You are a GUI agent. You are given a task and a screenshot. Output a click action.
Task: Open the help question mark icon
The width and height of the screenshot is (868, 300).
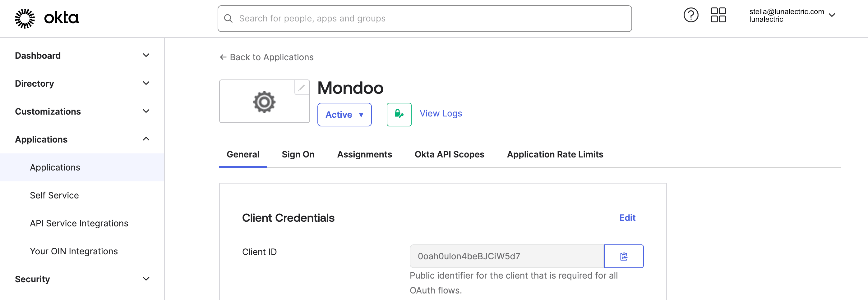coord(691,15)
